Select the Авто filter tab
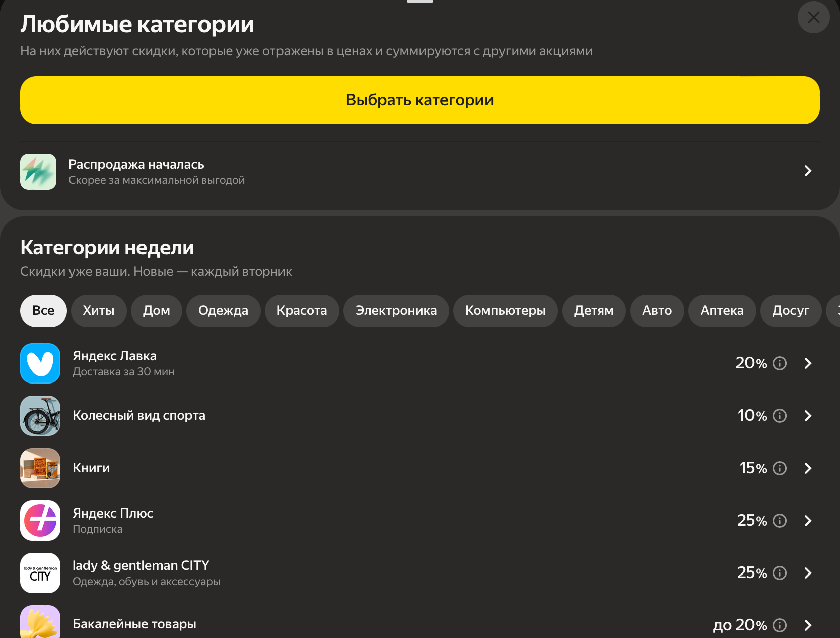Image resolution: width=840 pixels, height=638 pixels. click(x=657, y=311)
